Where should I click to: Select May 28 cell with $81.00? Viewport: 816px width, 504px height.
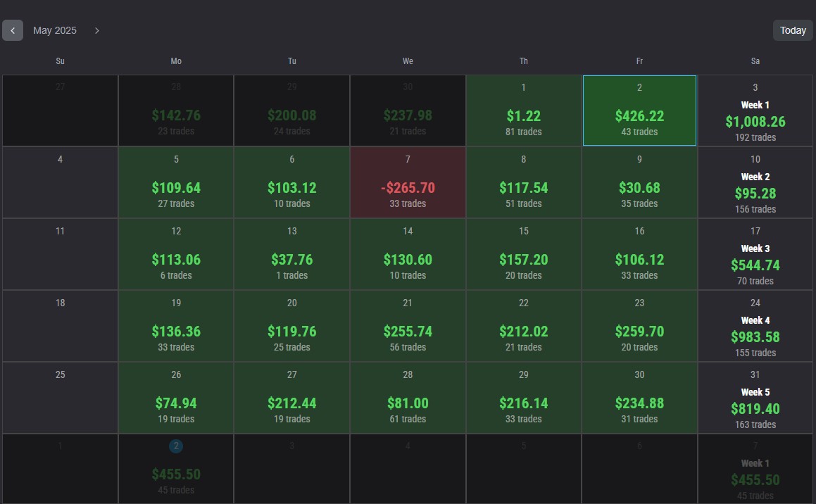point(408,398)
